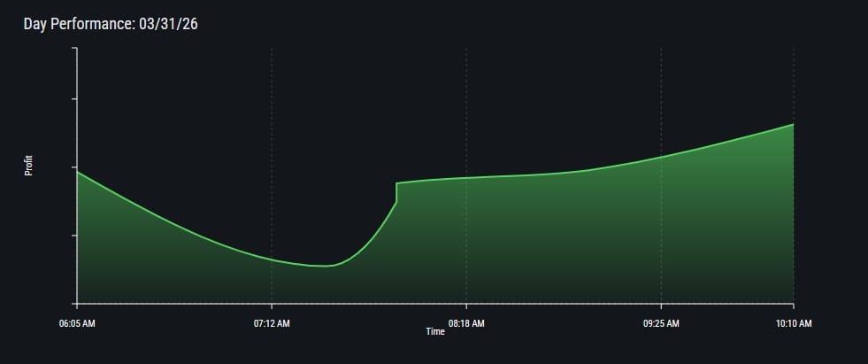Click the Profit y-axis label

coord(28,166)
